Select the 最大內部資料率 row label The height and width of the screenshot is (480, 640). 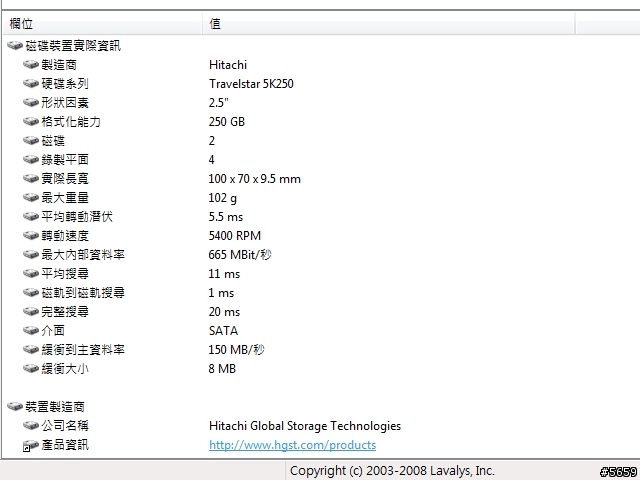pyautogui.click(x=83, y=255)
